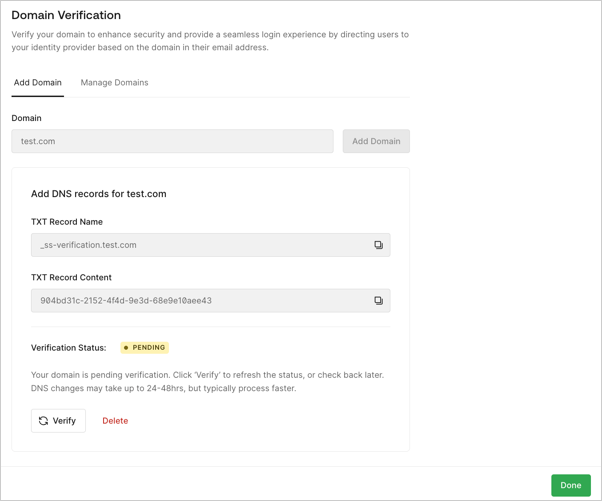The image size is (602, 501).
Task: Click the green Done button
Action: 571,485
